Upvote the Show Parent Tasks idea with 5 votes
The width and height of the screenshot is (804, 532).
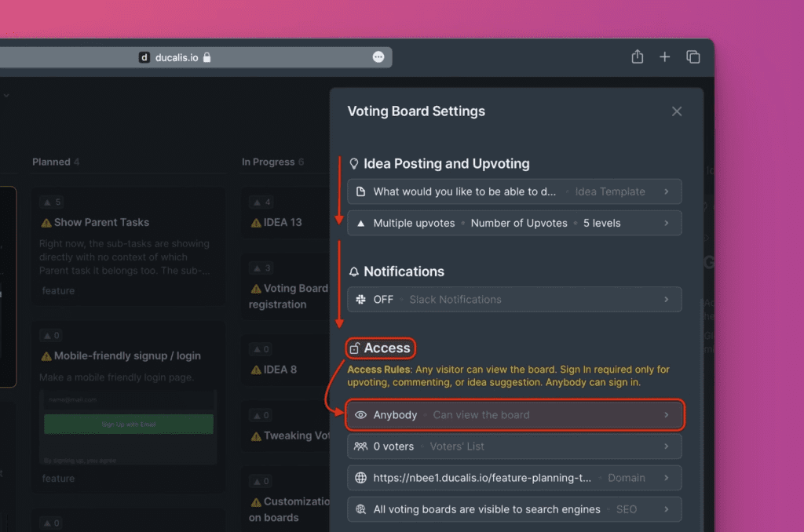(x=52, y=202)
